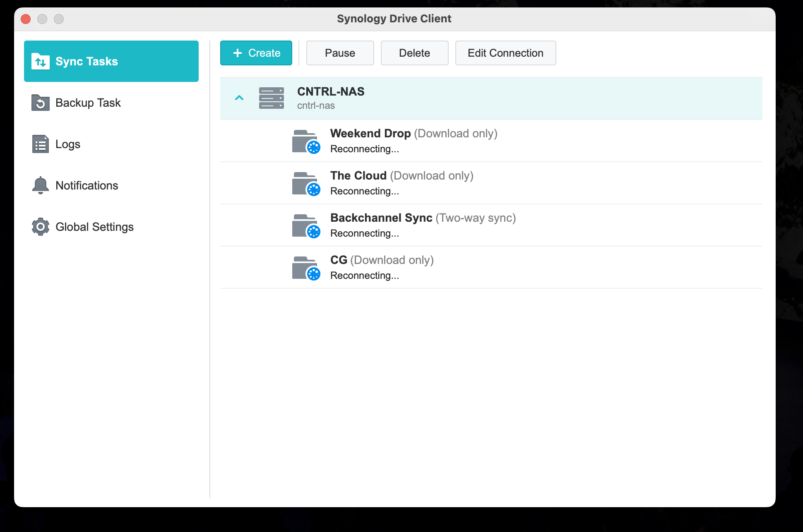Click the Delete button

(x=414, y=53)
